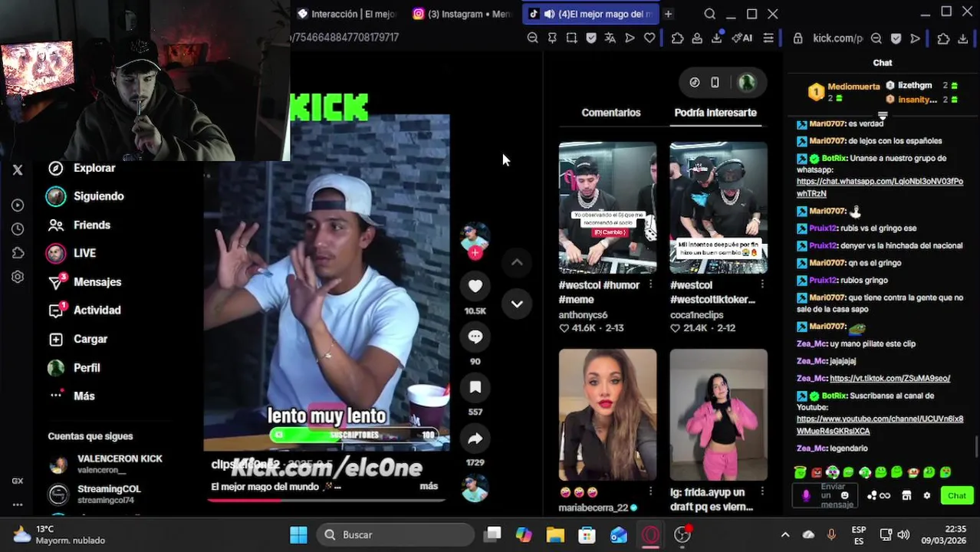Viewport: 980px width, 552px height.
Task: Open Explorar in TikTok sidebar
Action: pyautogui.click(x=82, y=168)
